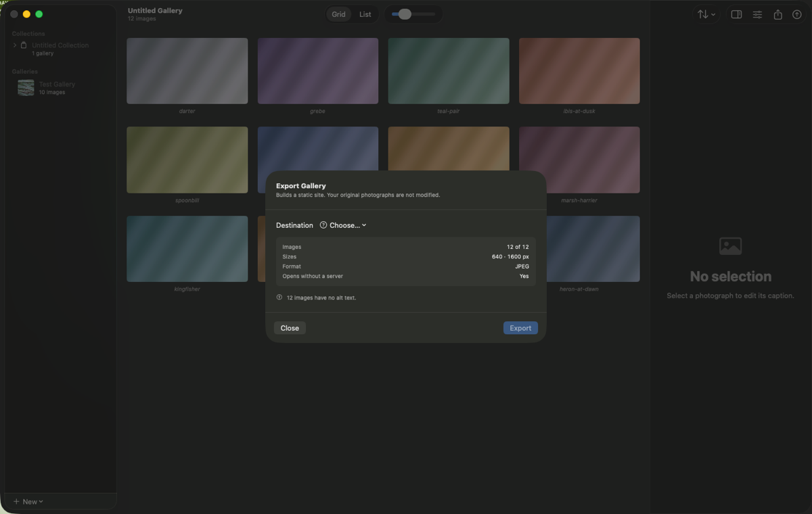Open the New menu at sidebar bottom
The width and height of the screenshot is (812, 514).
click(x=28, y=502)
